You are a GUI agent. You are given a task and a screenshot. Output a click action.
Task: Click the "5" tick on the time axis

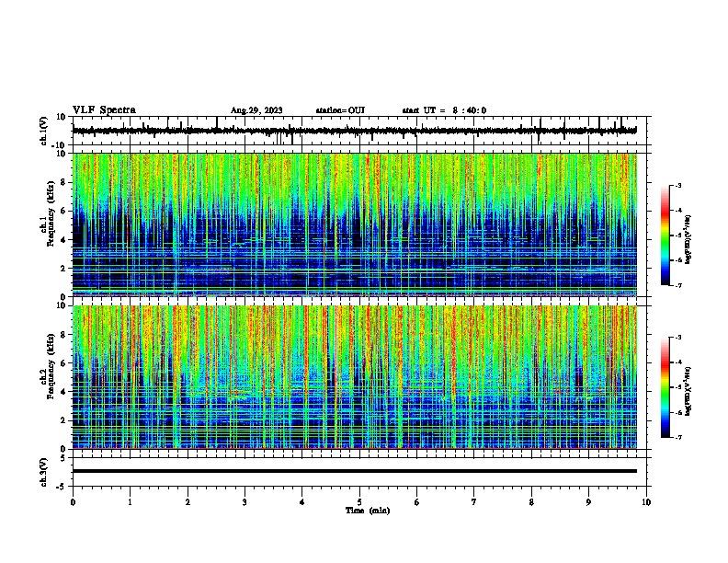359,502
